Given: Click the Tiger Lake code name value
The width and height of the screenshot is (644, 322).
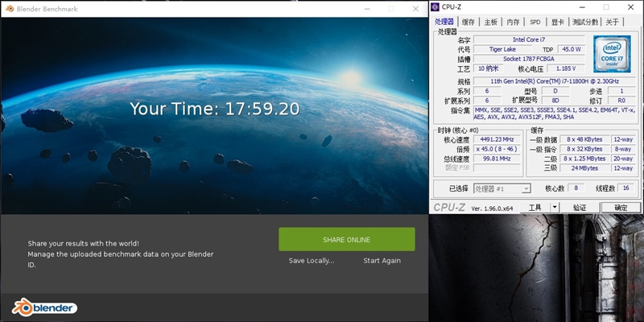Looking at the screenshot, I should point(502,49).
